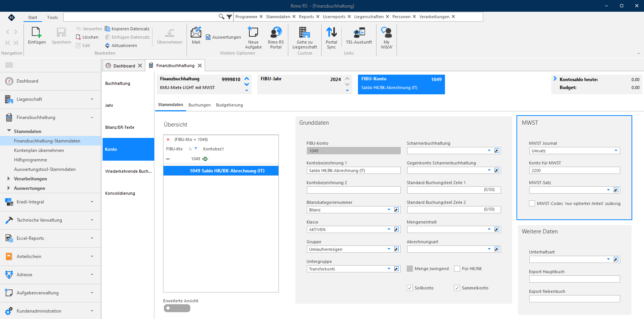
Task: Click the Mail icon in ribbon
Action: [x=196, y=33]
